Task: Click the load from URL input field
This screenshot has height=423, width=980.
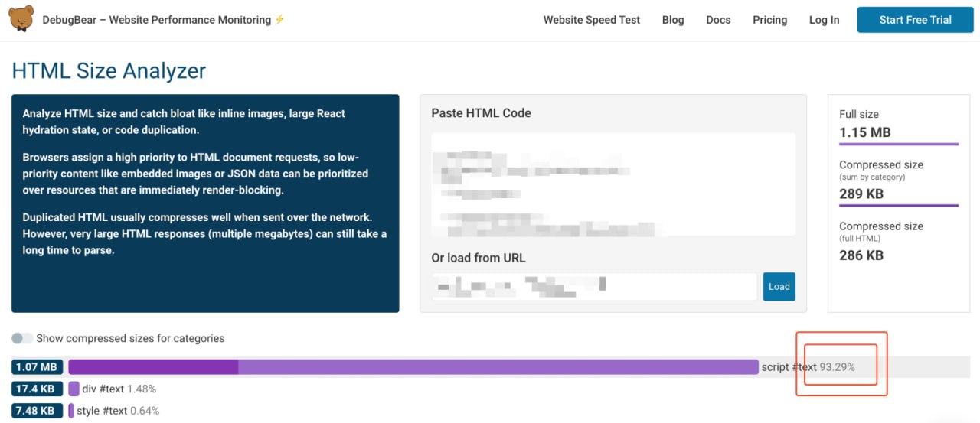Action: tap(594, 287)
